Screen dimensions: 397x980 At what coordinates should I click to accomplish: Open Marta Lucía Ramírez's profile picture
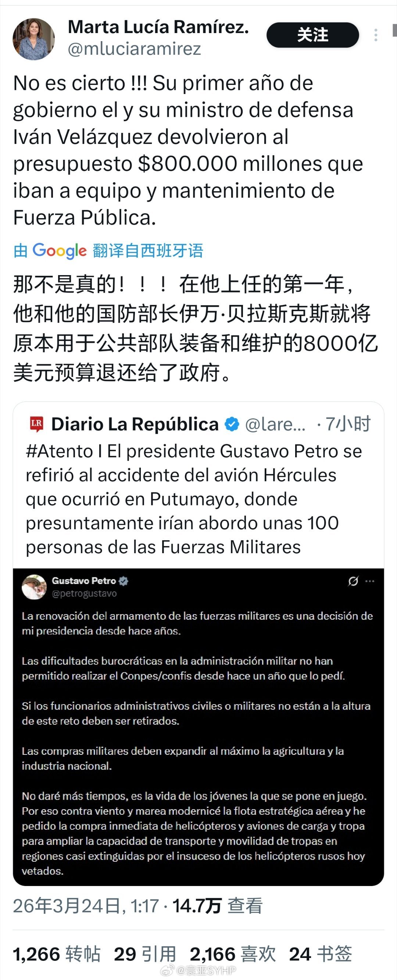pyautogui.click(x=33, y=39)
